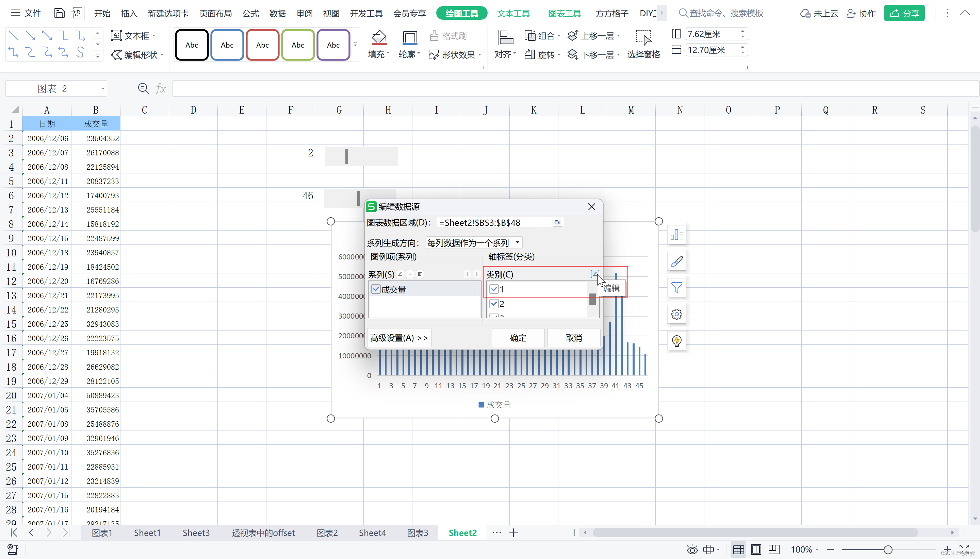This screenshot has width=980, height=559.
Task: Click the lightbulb quick-tools icon beside chart
Action: (x=676, y=341)
